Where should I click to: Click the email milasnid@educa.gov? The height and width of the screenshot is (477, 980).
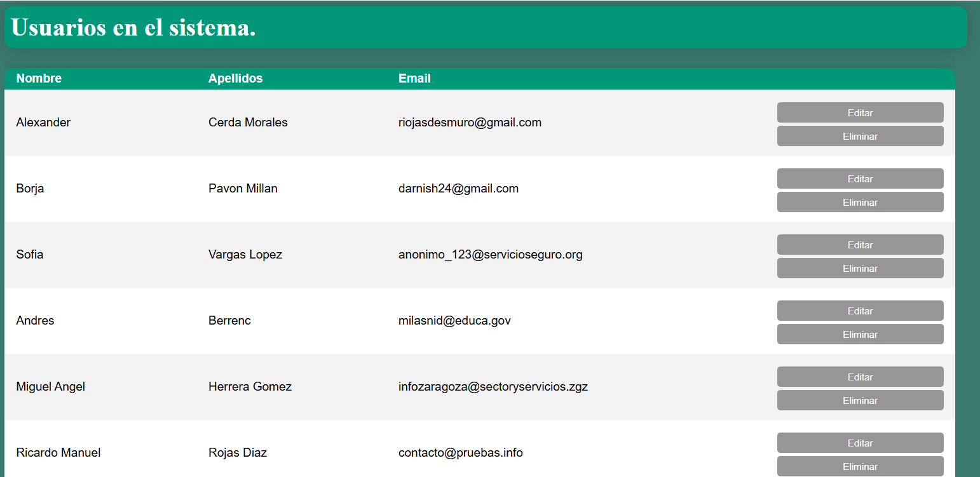point(454,321)
